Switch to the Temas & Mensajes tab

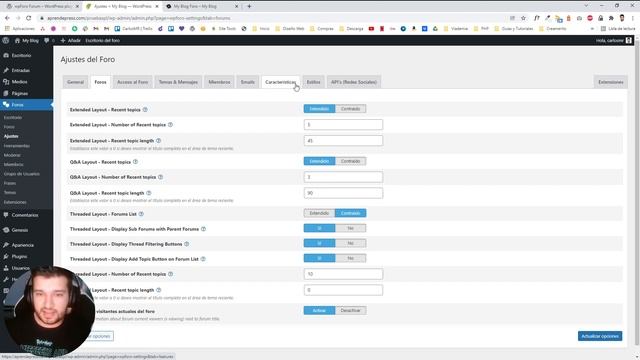pos(178,82)
